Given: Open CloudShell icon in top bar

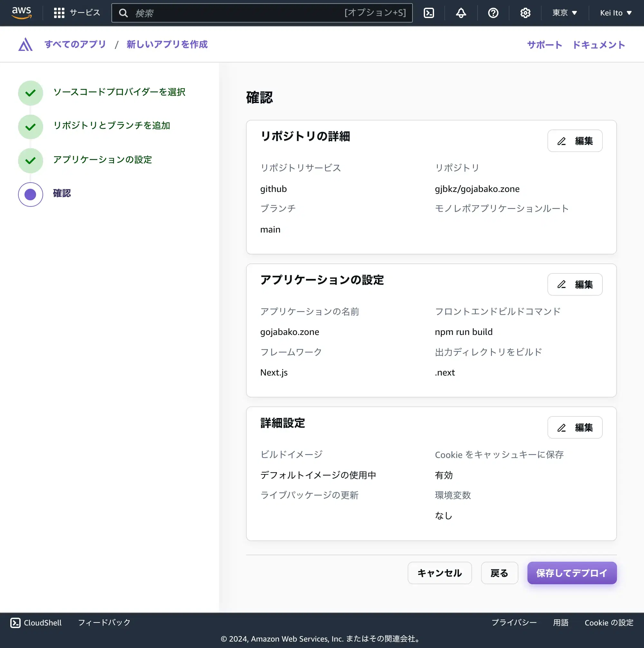Looking at the screenshot, I should pyautogui.click(x=429, y=13).
